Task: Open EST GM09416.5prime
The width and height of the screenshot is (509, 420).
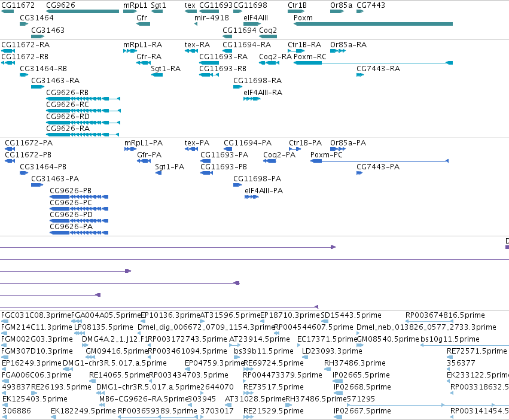Action: [117, 351]
